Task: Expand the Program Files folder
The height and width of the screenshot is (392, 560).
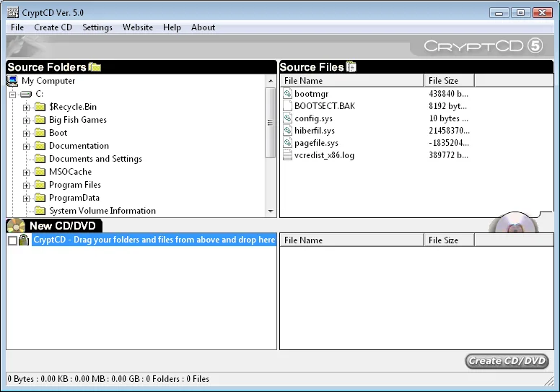Action: [26, 186]
